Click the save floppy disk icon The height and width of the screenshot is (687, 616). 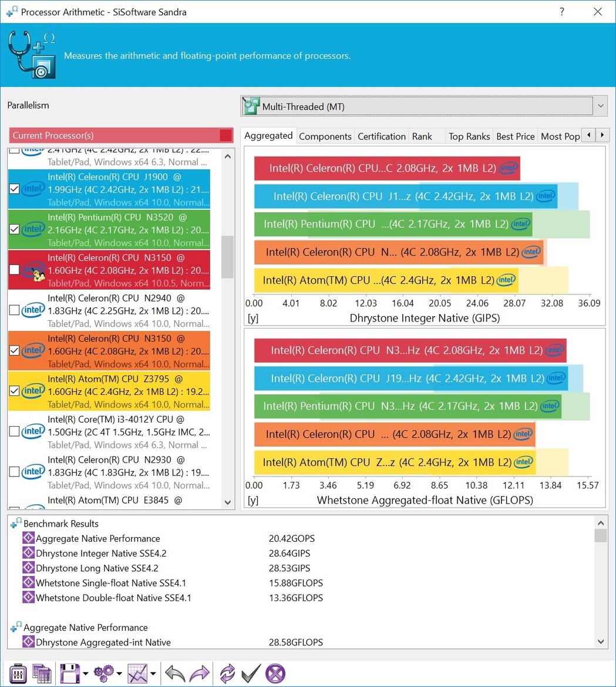[70, 673]
